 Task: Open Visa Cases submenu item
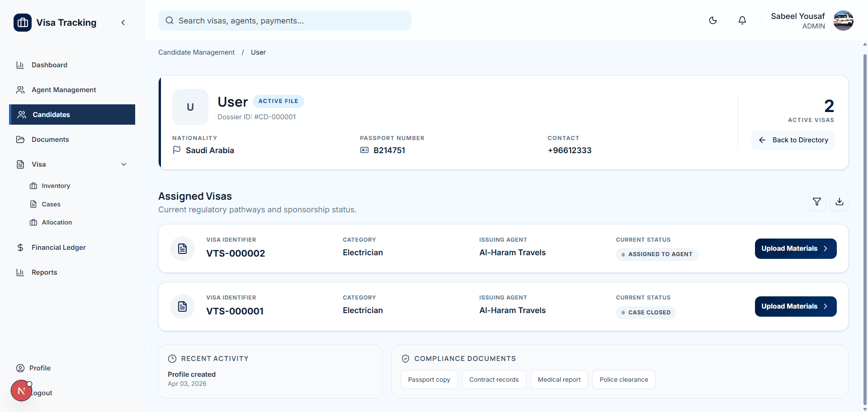pos(51,204)
